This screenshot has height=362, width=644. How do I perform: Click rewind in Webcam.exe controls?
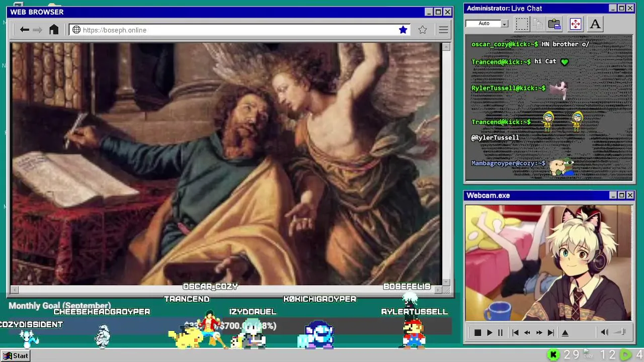click(x=527, y=332)
